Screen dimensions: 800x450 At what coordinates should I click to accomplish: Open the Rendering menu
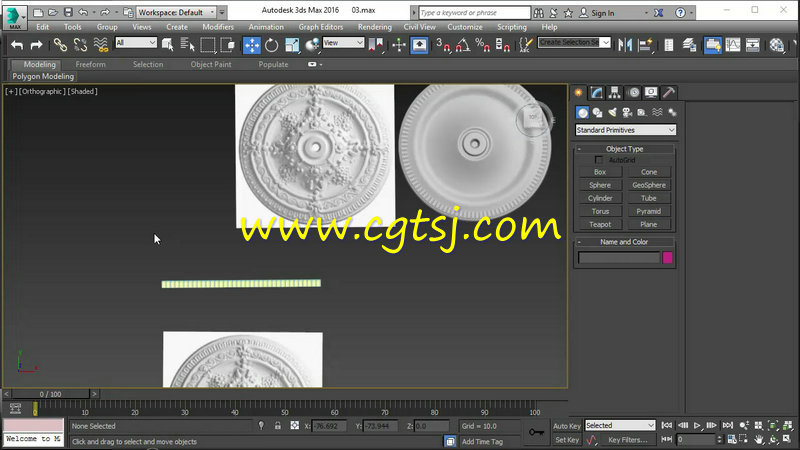pyautogui.click(x=374, y=27)
